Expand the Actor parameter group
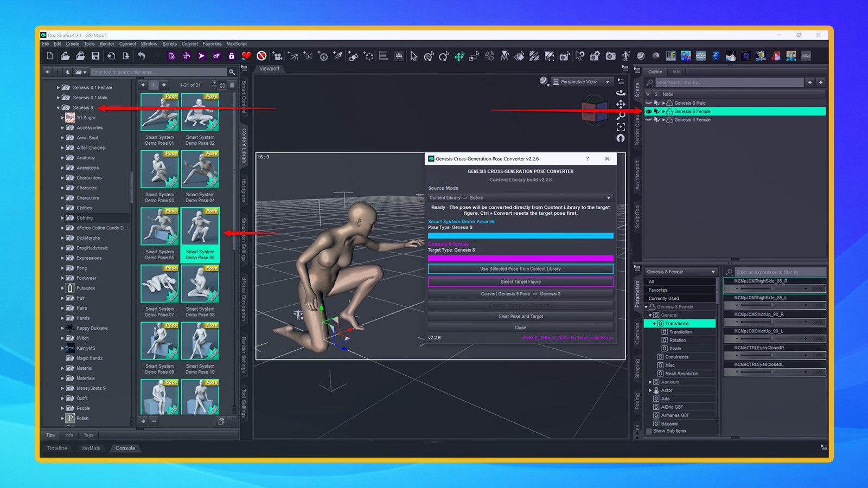This screenshot has width=868, height=488. [x=650, y=390]
